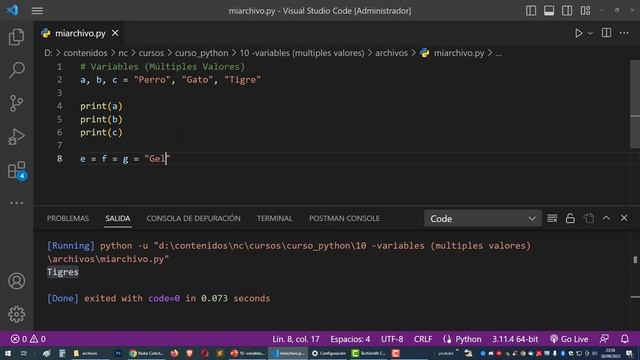Open the Accounts menu icon
Image resolution: width=640 pixels, height=360 pixels.
(16, 281)
